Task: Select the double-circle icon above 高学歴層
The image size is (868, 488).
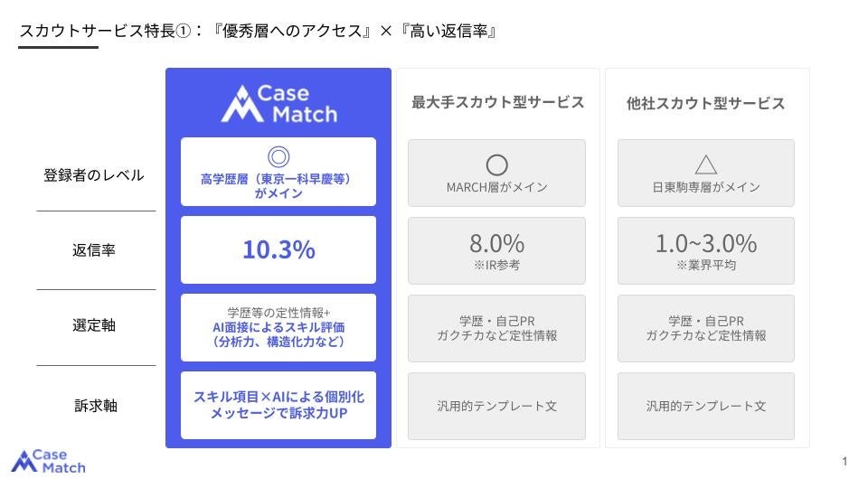Action: (x=278, y=157)
